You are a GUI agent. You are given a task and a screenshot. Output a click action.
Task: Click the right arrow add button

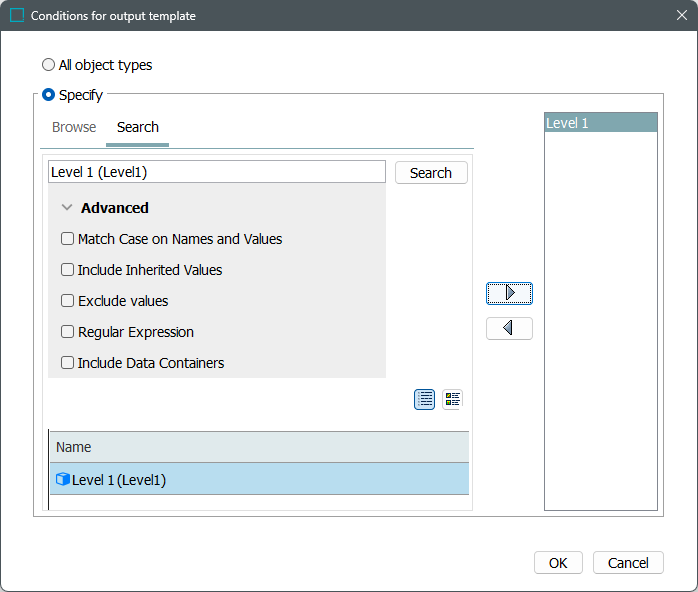click(x=509, y=293)
